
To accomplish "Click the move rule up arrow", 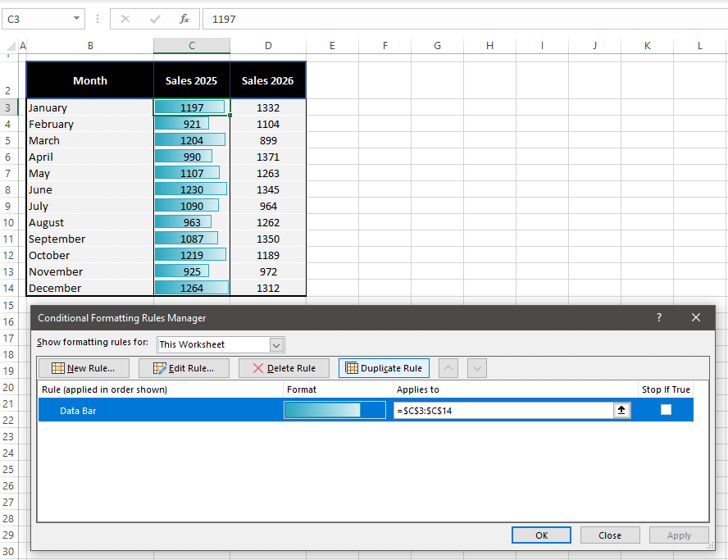I will pos(450,367).
